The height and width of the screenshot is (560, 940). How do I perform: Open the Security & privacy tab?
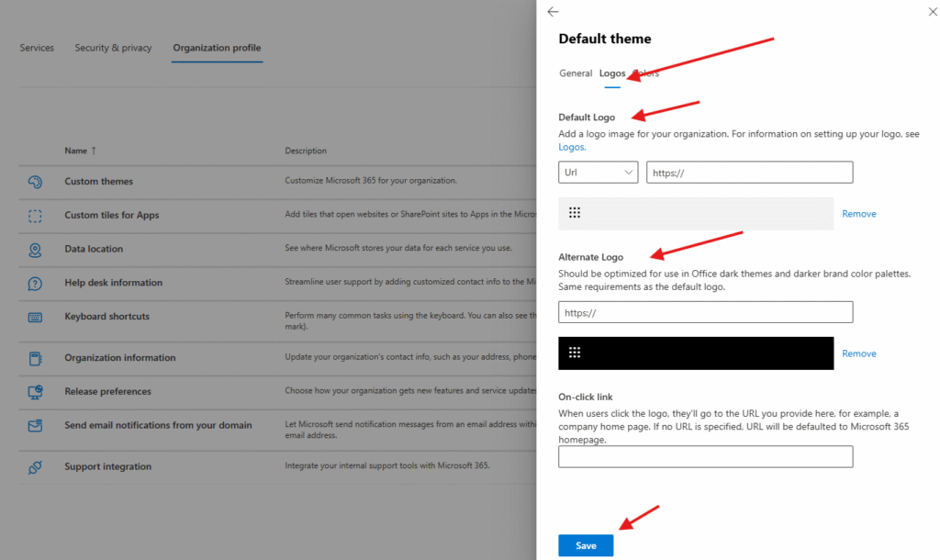coord(113,48)
